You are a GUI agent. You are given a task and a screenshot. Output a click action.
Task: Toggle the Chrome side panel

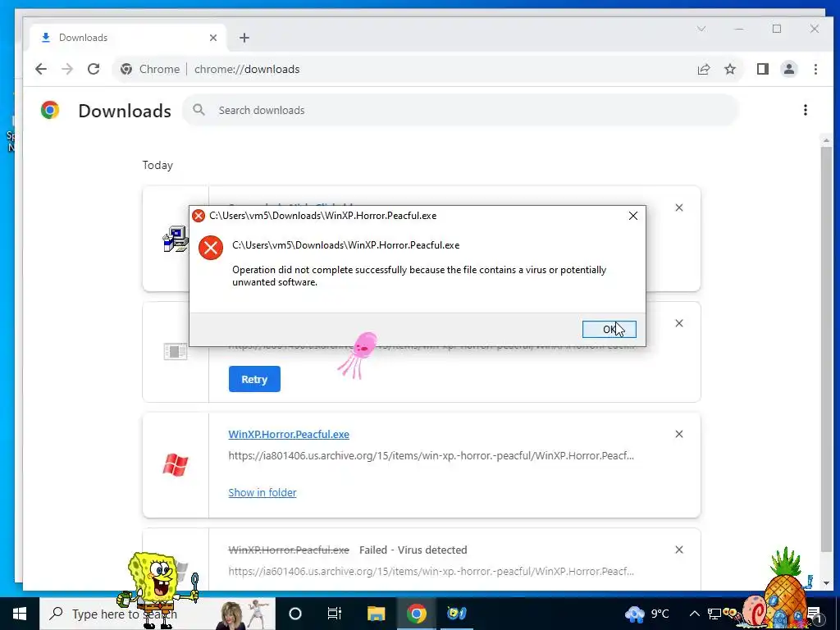(x=762, y=69)
